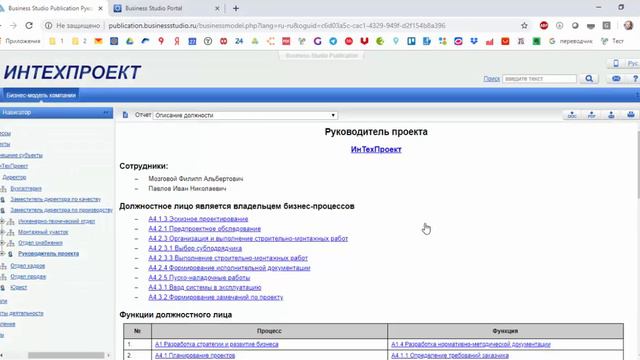The image size is (640, 360).
Task: Expand the Инженерно-технический отдел node
Action: coord(2,221)
